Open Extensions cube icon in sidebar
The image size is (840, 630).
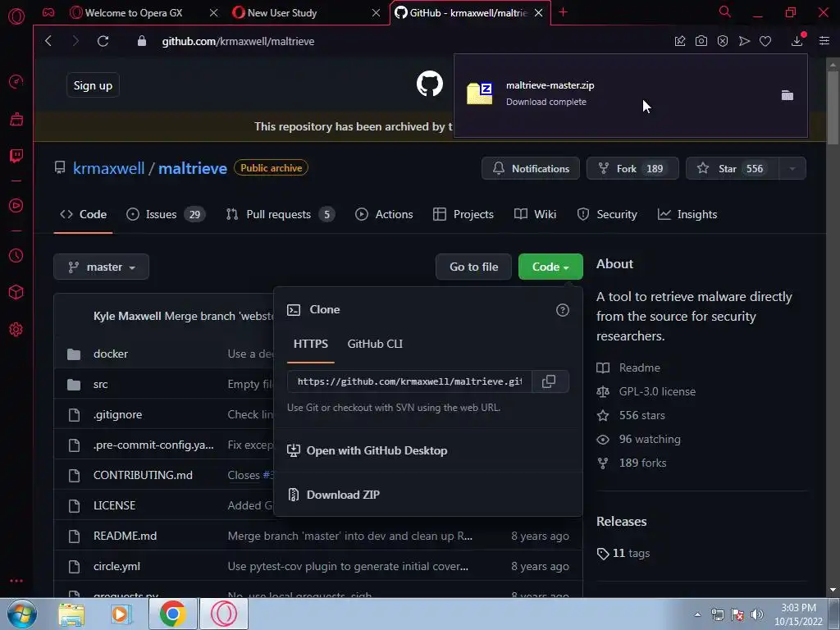pos(16,292)
